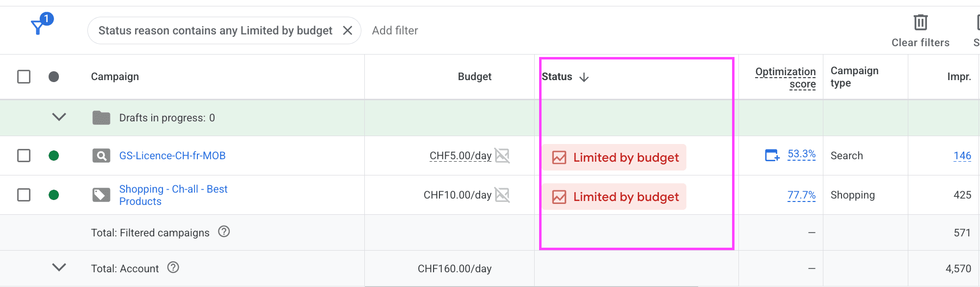Open the green status dot for GS-Licence campaign
The height and width of the screenshot is (287, 980).
pyautogui.click(x=54, y=156)
